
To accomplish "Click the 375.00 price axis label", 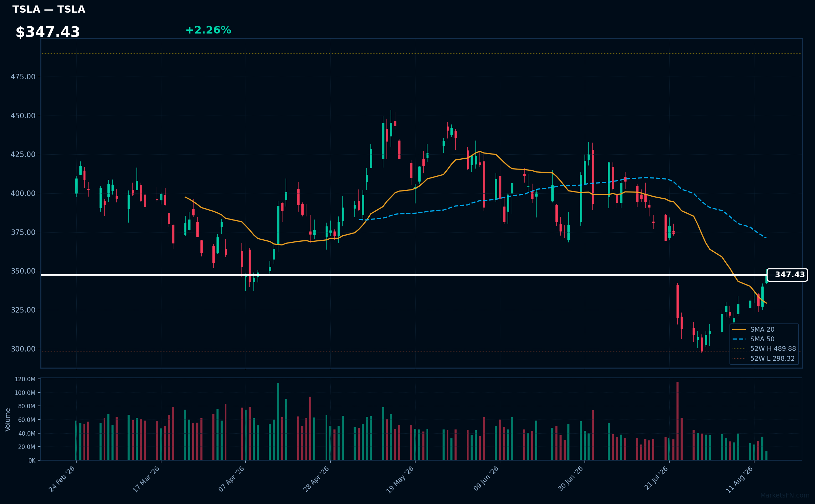I will pos(23,232).
